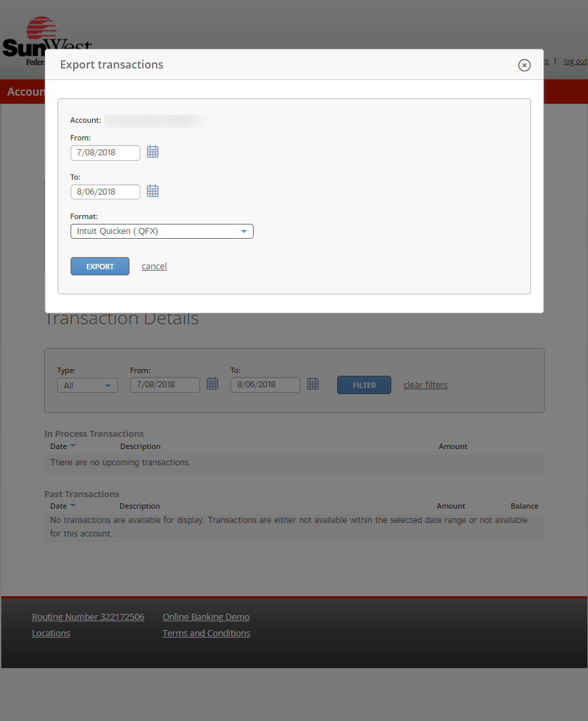Sort Past Transactions by Date column
The height and width of the screenshot is (721, 588).
coord(62,506)
